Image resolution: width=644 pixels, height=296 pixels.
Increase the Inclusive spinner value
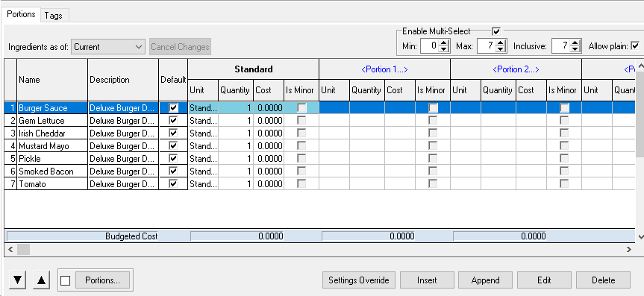[x=576, y=43]
